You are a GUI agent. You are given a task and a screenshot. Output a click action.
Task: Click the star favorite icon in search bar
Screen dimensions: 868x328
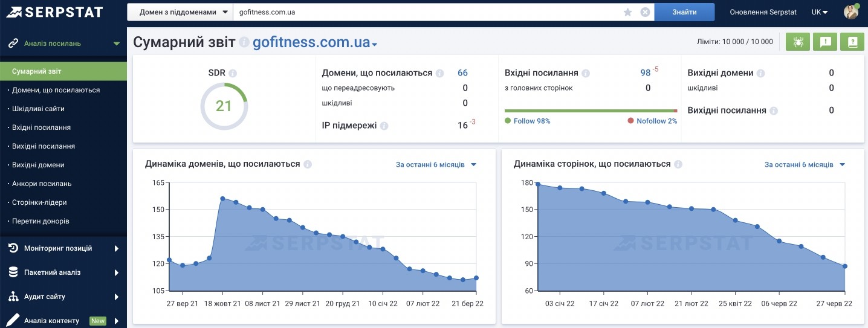point(627,12)
